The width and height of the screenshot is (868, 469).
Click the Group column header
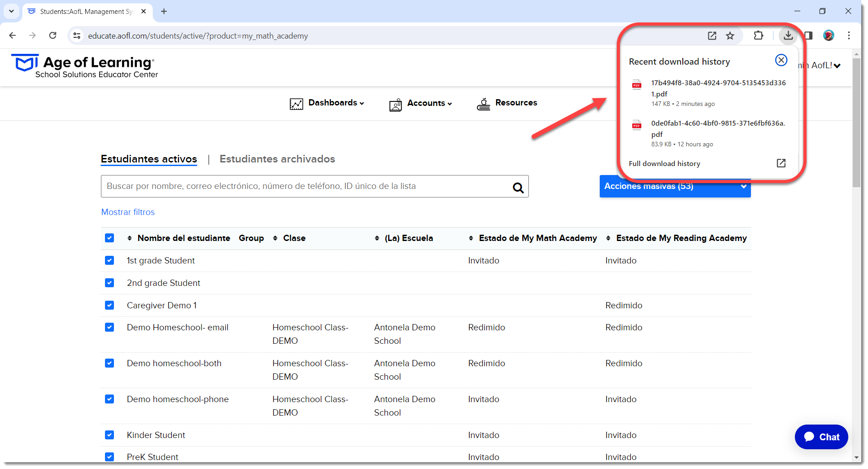[251, 238]
